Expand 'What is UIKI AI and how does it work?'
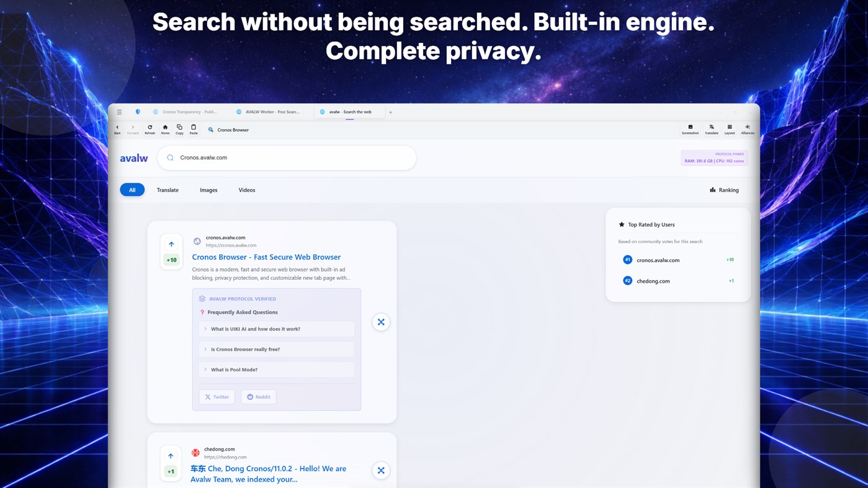The image size is (868, 488). 276,329
